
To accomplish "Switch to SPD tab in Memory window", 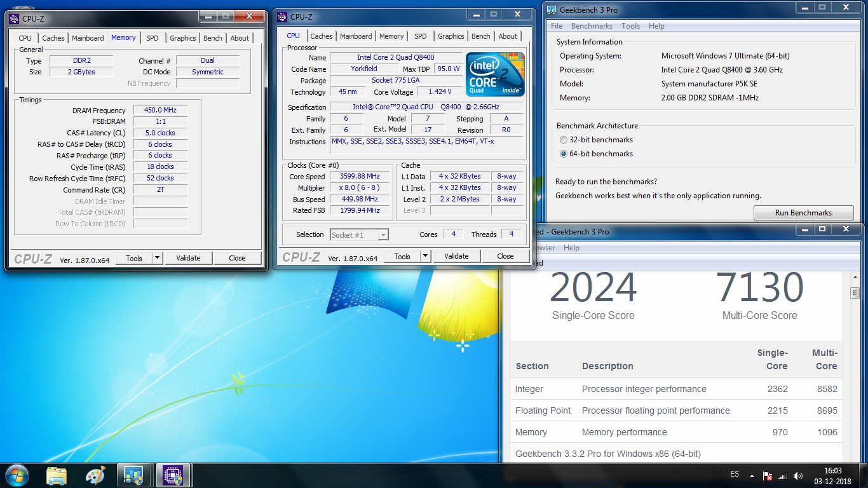I will 153,38.
